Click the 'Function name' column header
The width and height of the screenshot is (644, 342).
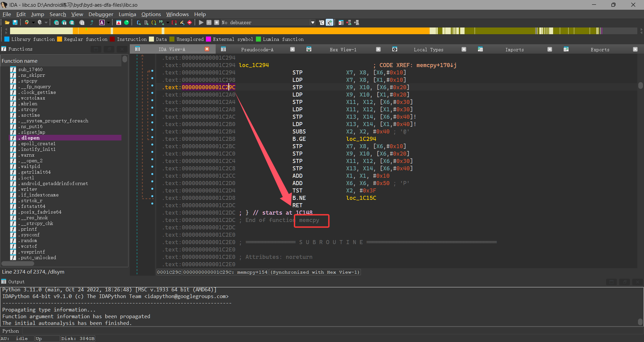tap(61, 61)
